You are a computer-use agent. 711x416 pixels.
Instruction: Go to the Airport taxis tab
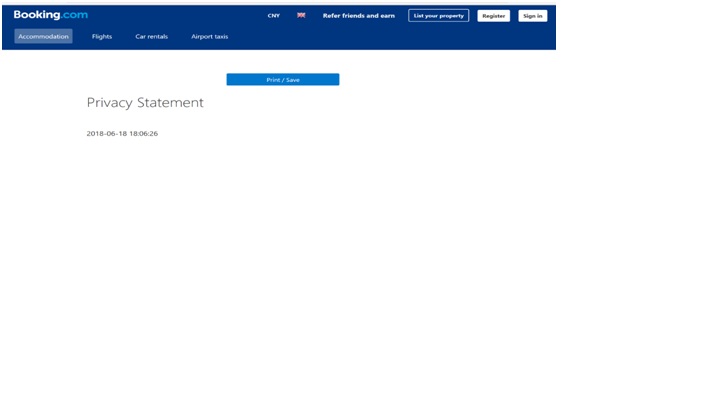209,37
